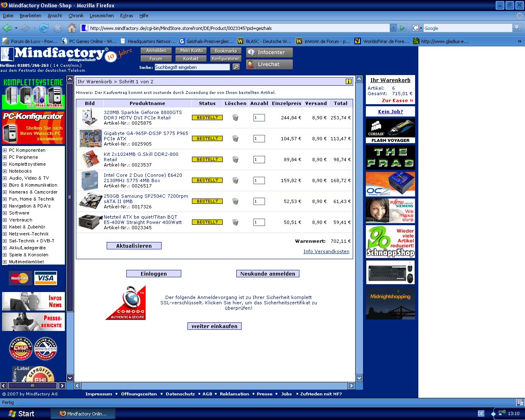Delete the Sparkle Geforce 8800GTS trash icon

tap(235, 118)
